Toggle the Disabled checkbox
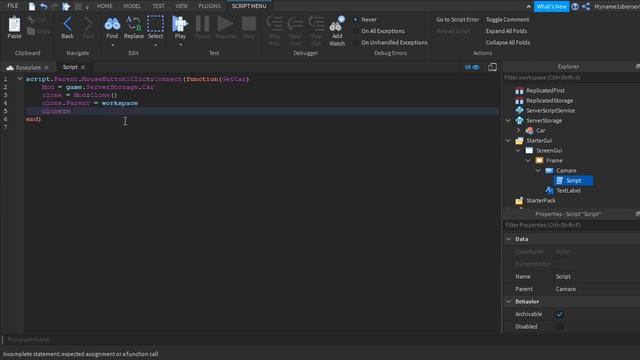The height and width of the screenshot is (360, 640). (560, 327)
